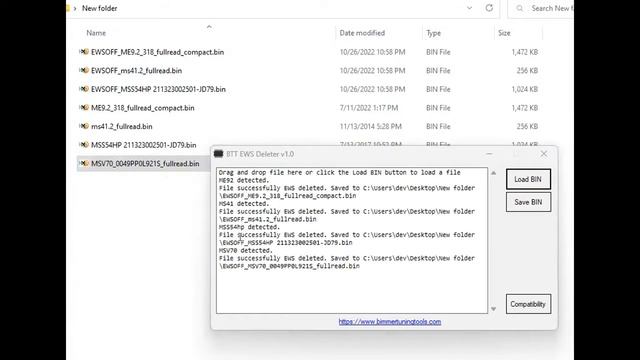The height and width of the screenshot is (360, 640).
Task: Open the Compatibility button
Action: [x=528, y=304]
